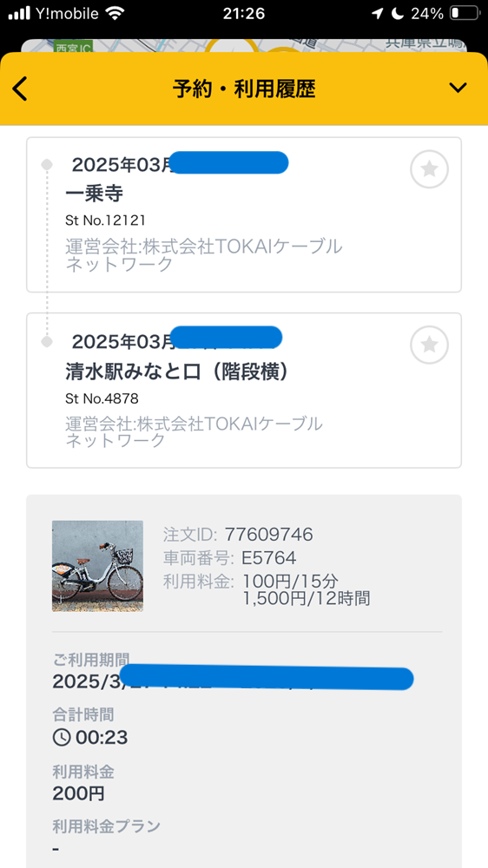Go back using the left arrow

coord(20,89)
